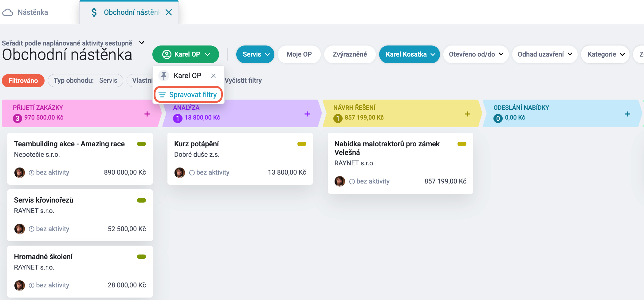Open the Karel Kosatka owner dropdown
The height and width of the screenshot is (300, 644).
(410, 54)
